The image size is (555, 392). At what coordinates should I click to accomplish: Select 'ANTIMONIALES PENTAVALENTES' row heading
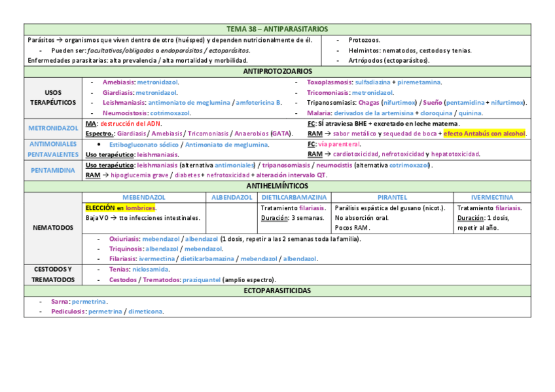pos(53,149)
